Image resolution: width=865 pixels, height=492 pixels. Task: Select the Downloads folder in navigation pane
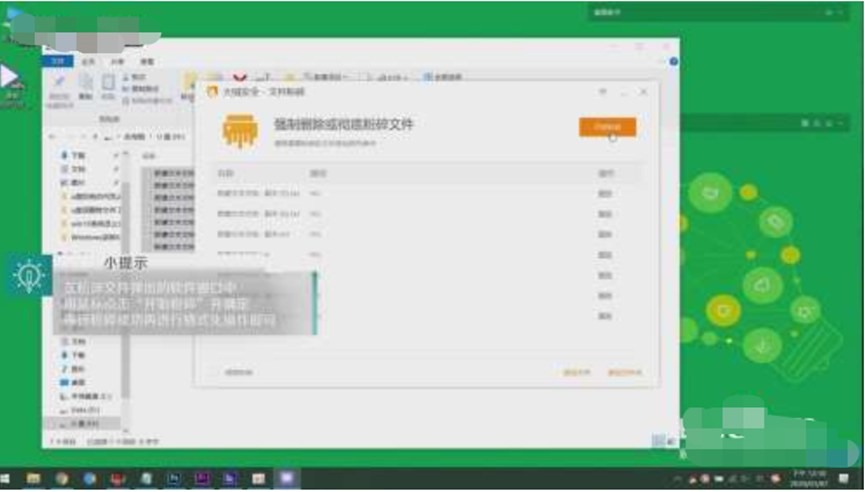click(78, 156)
